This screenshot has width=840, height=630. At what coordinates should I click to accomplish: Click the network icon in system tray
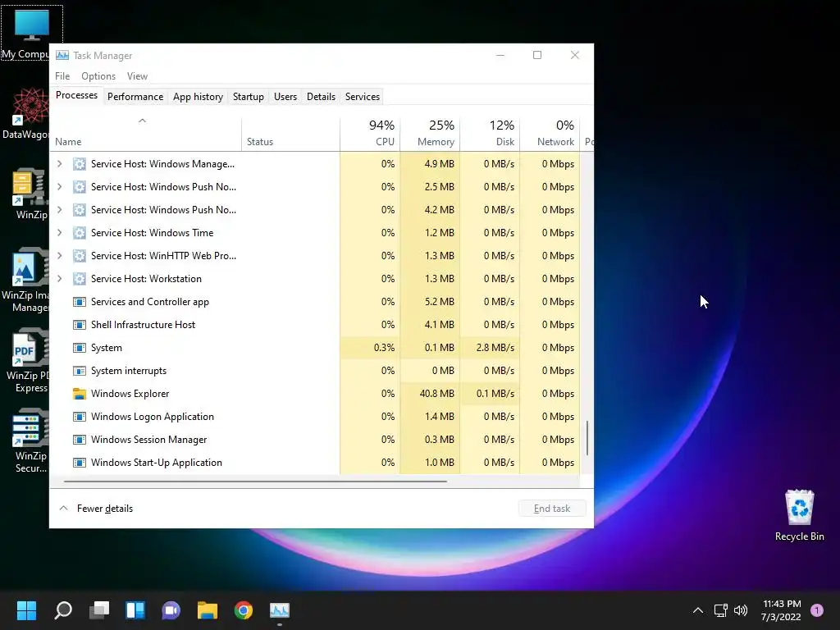pyautogui.click(x=720, y=610)
